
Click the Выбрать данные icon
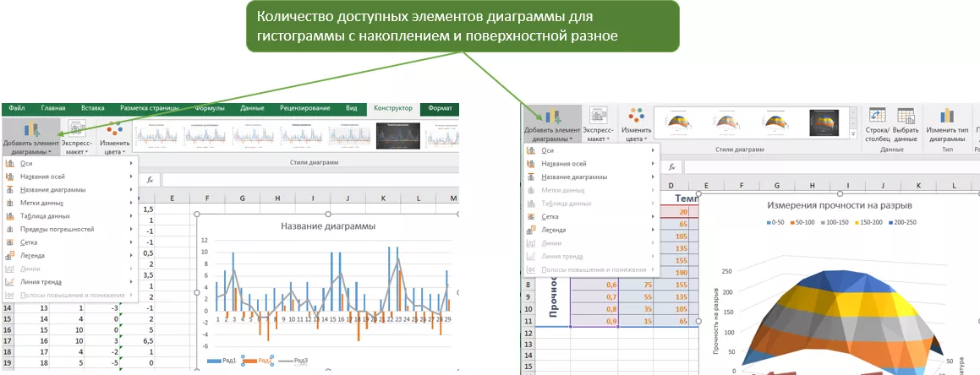click(906, 116)
